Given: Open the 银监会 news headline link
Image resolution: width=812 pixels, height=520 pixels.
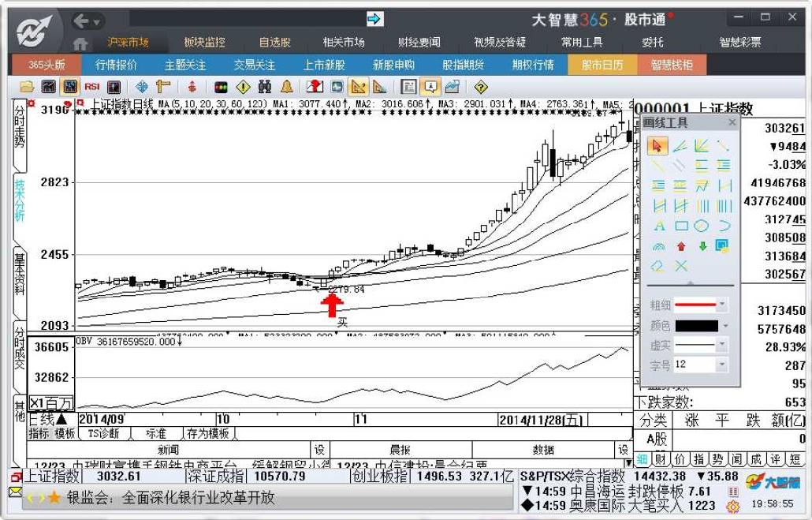Looking at the screenshot, I should click(x=171, y=498).
